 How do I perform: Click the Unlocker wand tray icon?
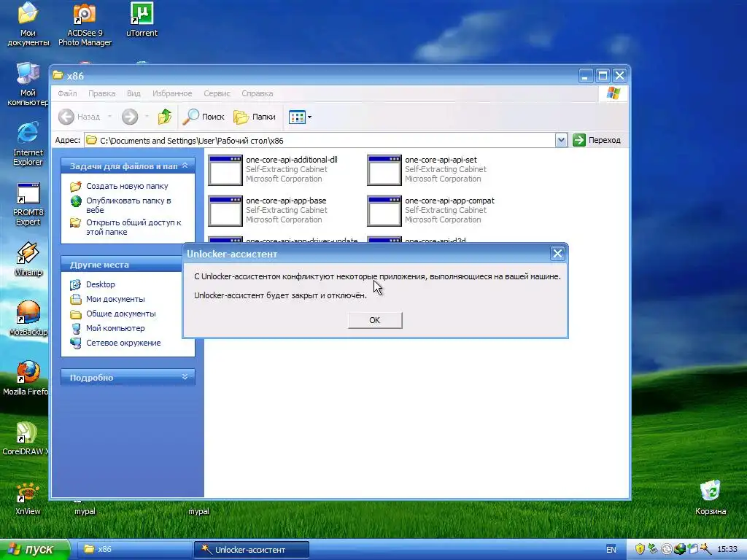tap(706, 550)
